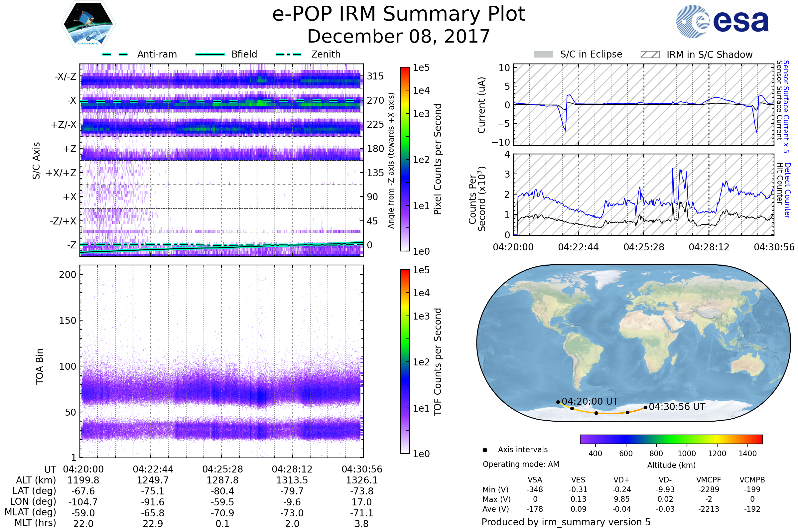Click the Pixel Counts per Second colorbar
Screen dimensions: 798x532
[x=405, y=159]
